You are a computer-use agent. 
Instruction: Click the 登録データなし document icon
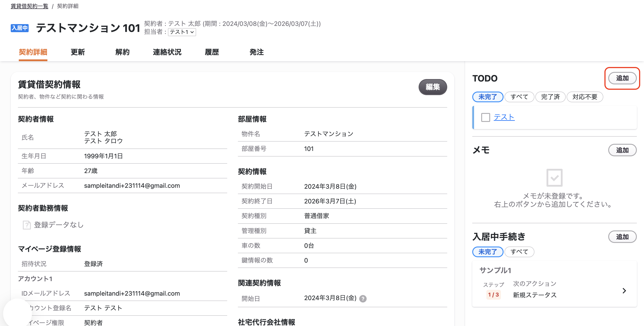(27, 225)
